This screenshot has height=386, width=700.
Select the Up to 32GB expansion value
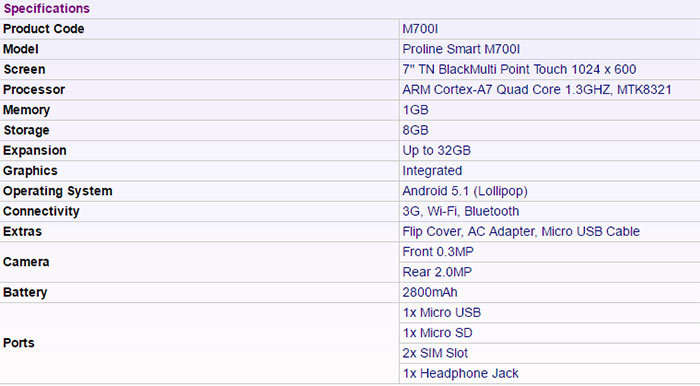coord(437,150)
